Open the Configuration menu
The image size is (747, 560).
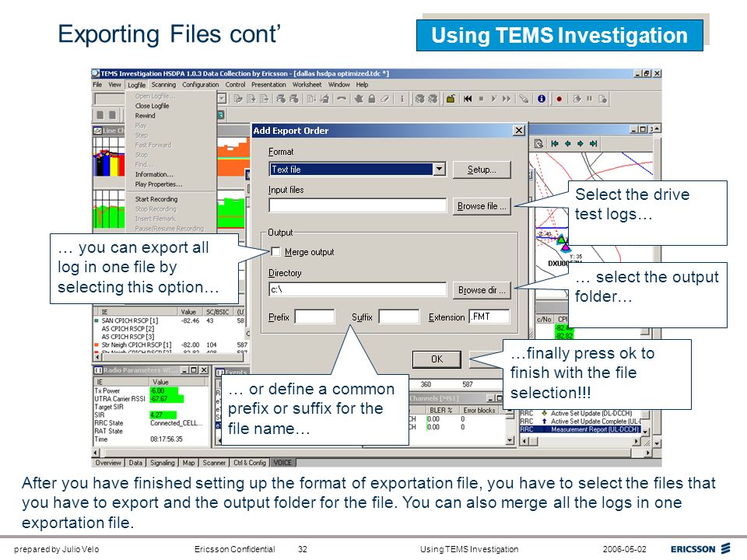tap(201, 85)
